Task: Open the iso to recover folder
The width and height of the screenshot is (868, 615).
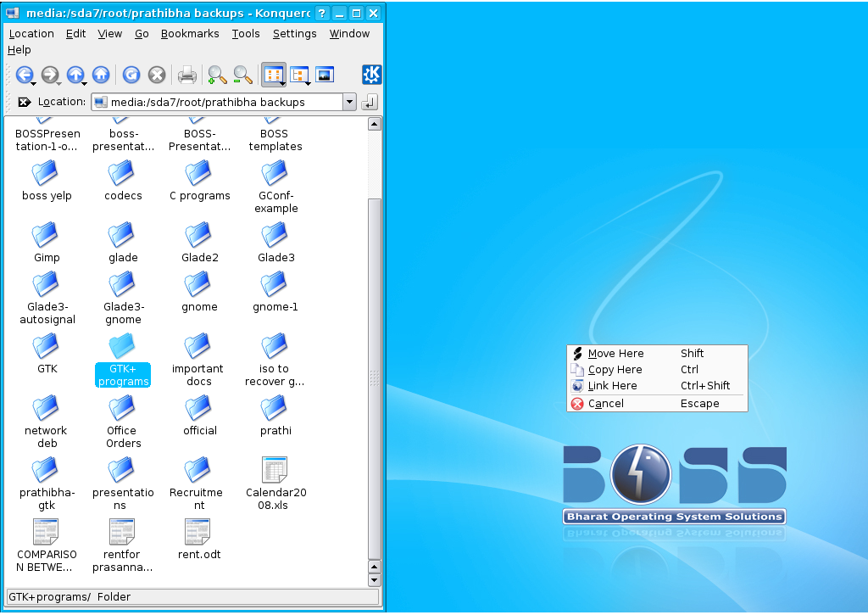Action: 275,361
